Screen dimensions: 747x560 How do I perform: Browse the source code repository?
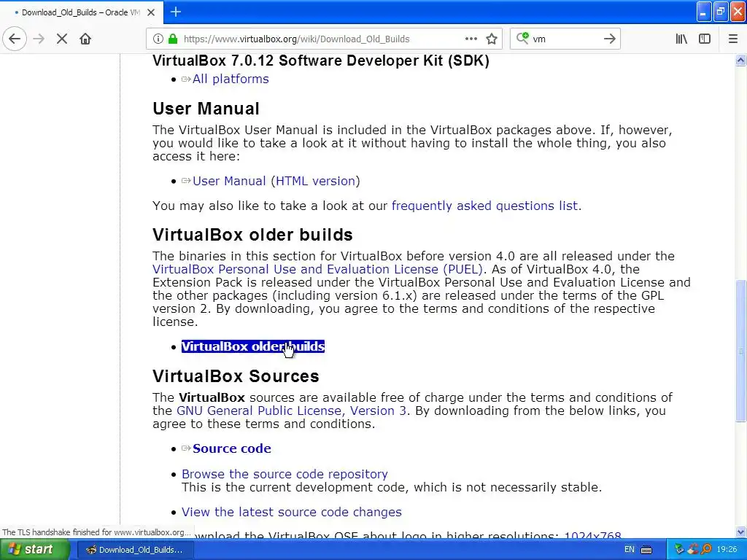tap(285, 474)
